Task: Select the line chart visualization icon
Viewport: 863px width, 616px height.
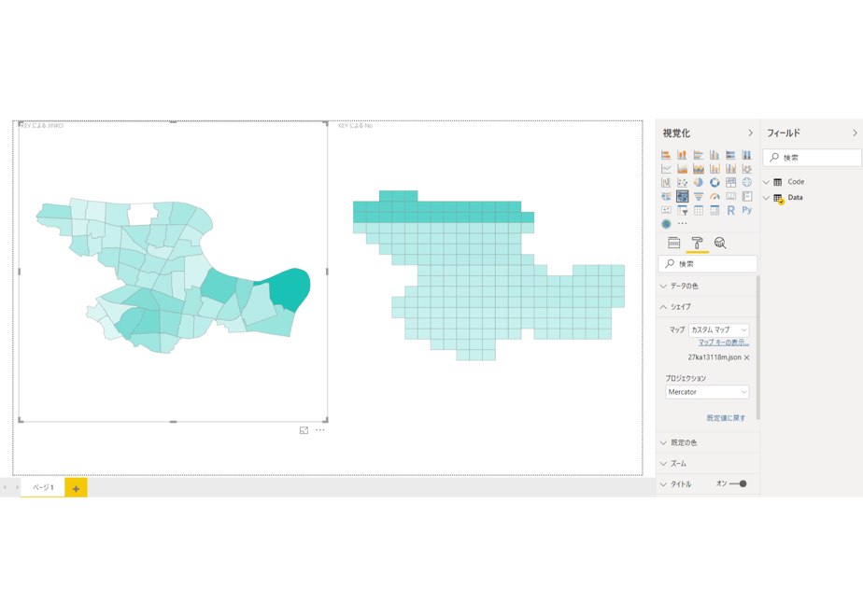Action: pyautogui.click(x=666, y=169)
